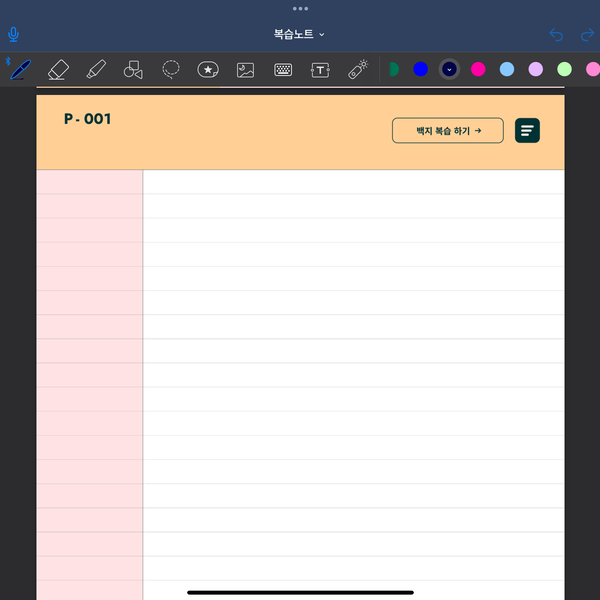
Task: Select the Pen tool
Action: point(21,70)
